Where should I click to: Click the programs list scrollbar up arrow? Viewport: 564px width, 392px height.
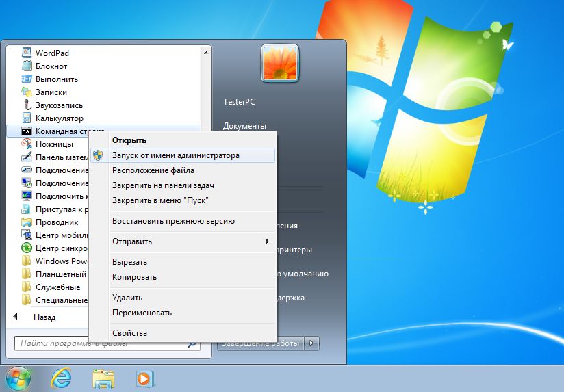click(x=206, y=53)
